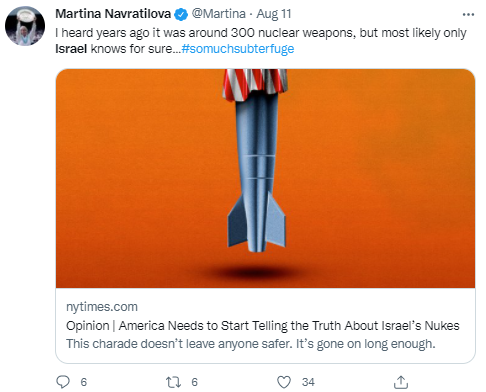This screenshot has width=486, height=392.
Task: Open the share tweet icon
Action: point(401,382)
